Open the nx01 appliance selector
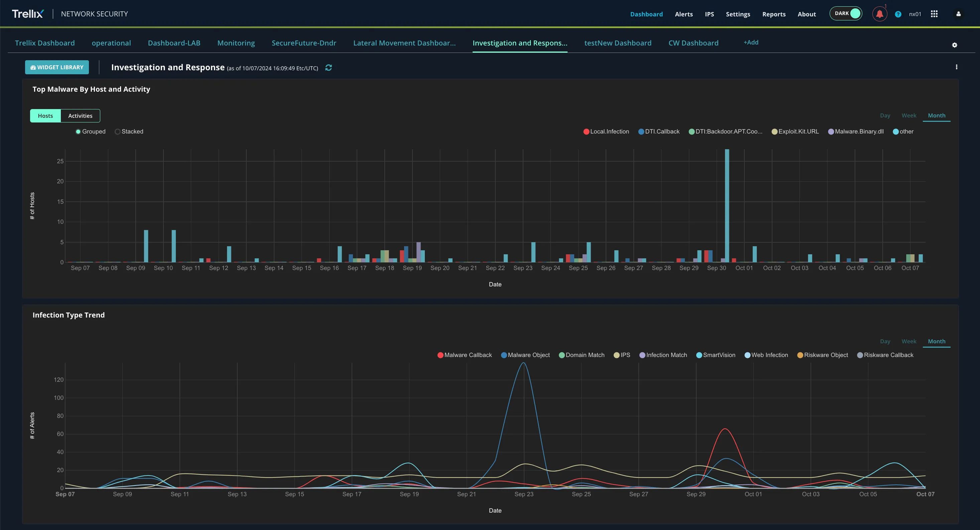The width and height of the screenshot is (980, 530). click(914, 14)
